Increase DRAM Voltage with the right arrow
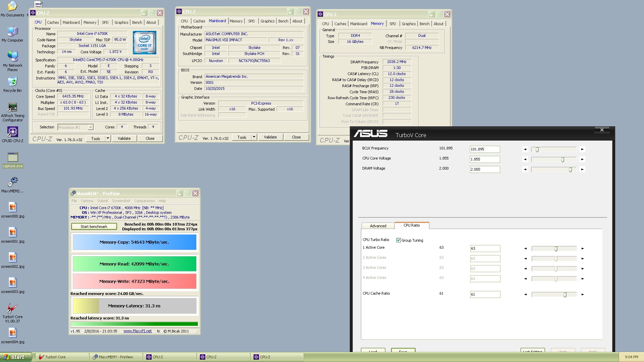Screen dimensions: 644x362 click(x=582, y=169)
